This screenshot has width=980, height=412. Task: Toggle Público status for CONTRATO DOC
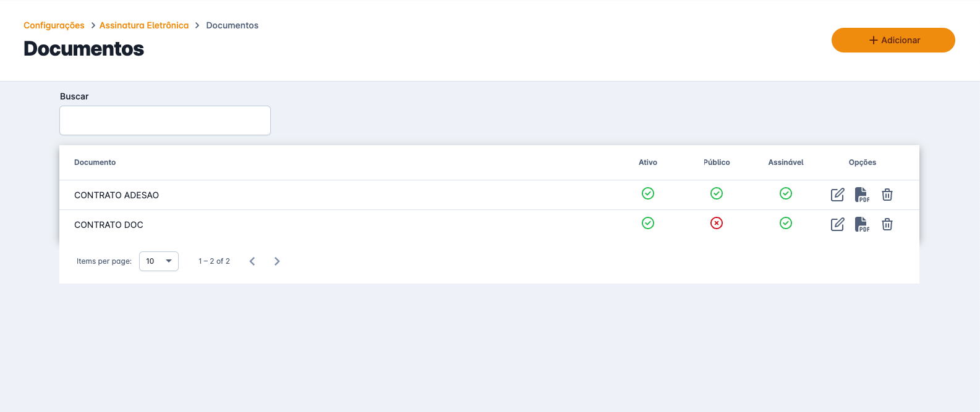717,223
